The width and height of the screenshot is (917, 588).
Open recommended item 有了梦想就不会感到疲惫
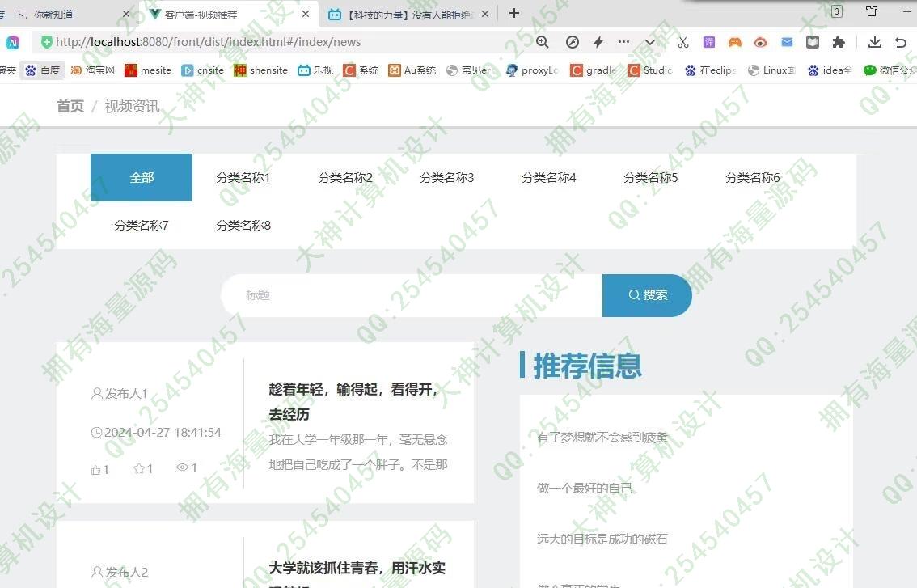pyautogui.click(x=602, y=437)
